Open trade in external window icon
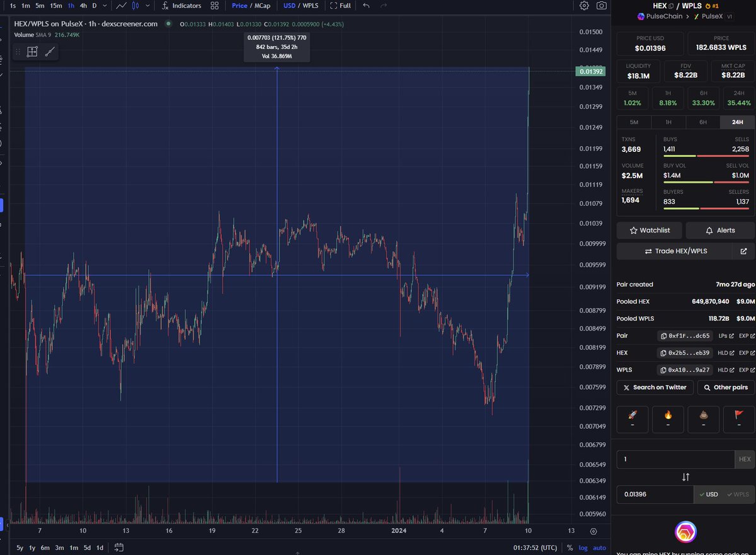756x555 pixels. [x=744, y=251]
